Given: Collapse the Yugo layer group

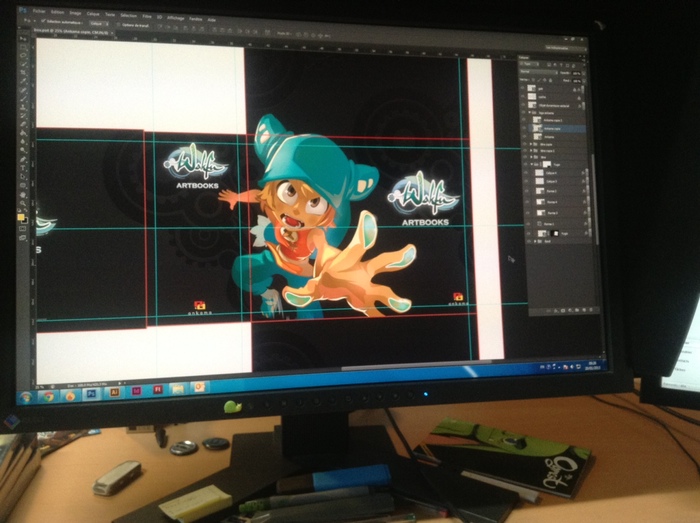Looking at the screenshot, I should (532, 164).
